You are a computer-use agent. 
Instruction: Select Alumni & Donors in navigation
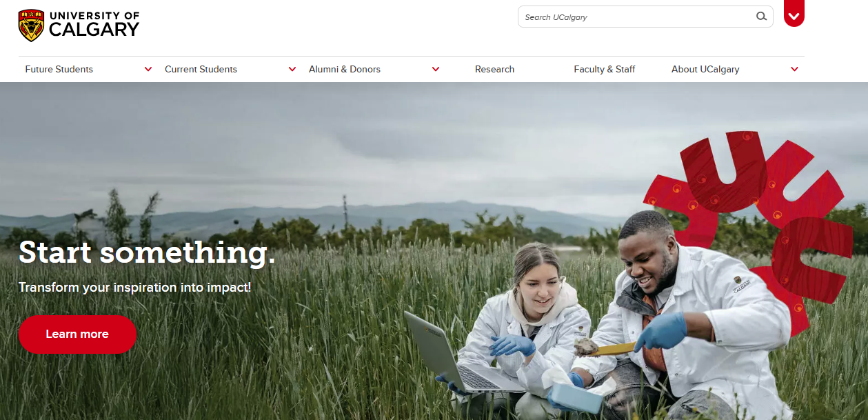[345, 69]
